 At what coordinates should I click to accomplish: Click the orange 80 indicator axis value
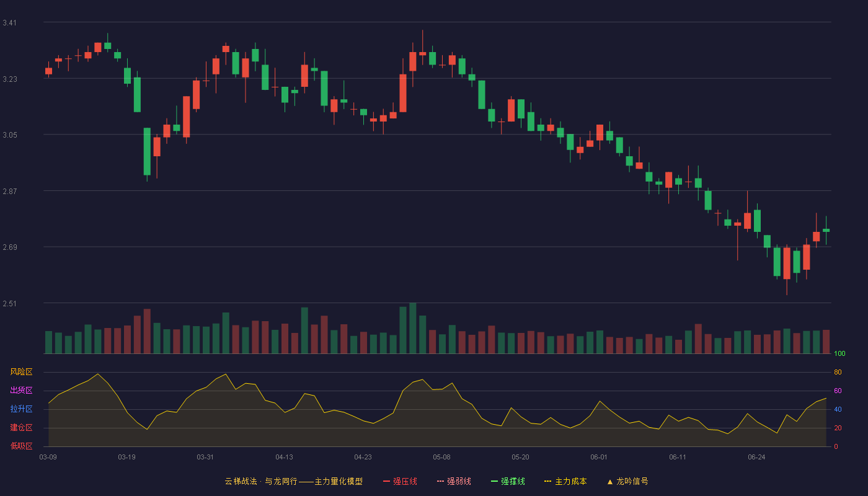point(838,372)
